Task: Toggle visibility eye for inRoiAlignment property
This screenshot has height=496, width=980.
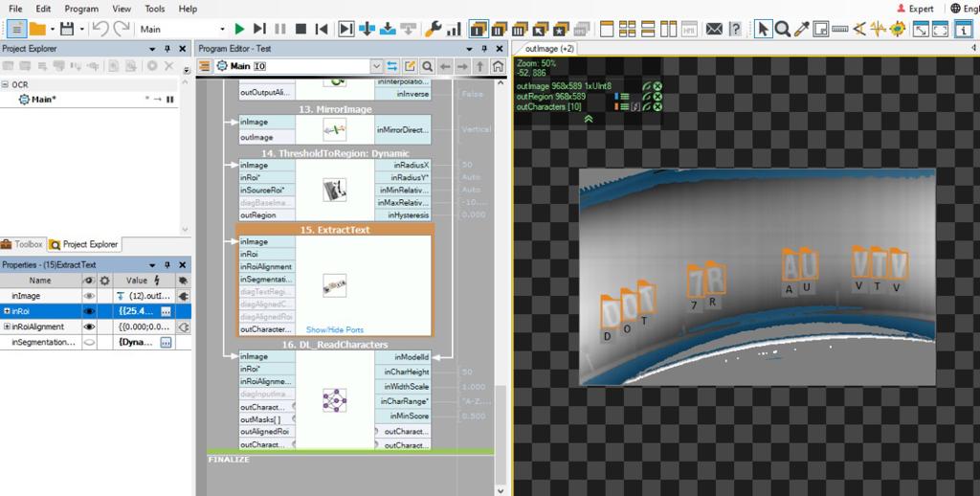Action: (90, 327)
